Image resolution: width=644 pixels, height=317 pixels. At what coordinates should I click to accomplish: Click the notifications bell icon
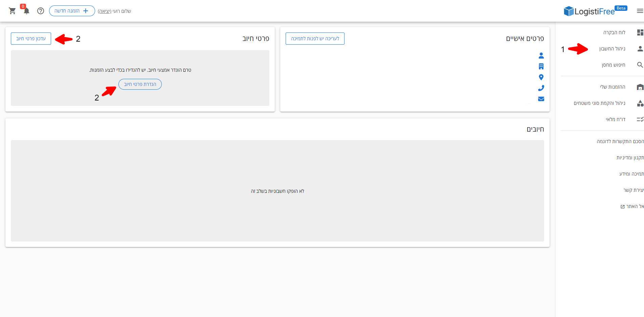click(26, 11)
